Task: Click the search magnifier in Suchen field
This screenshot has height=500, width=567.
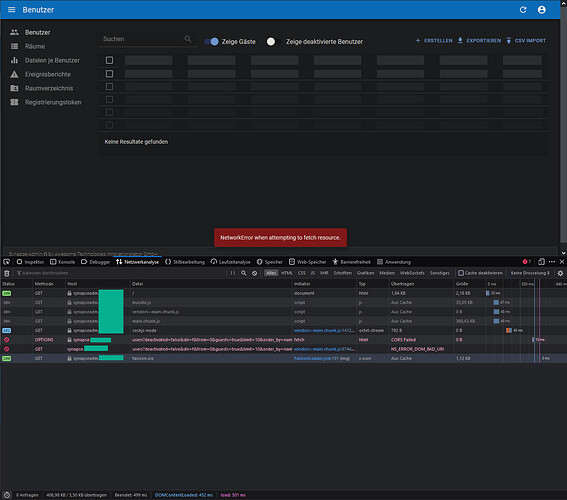Action: click(188, 39)
